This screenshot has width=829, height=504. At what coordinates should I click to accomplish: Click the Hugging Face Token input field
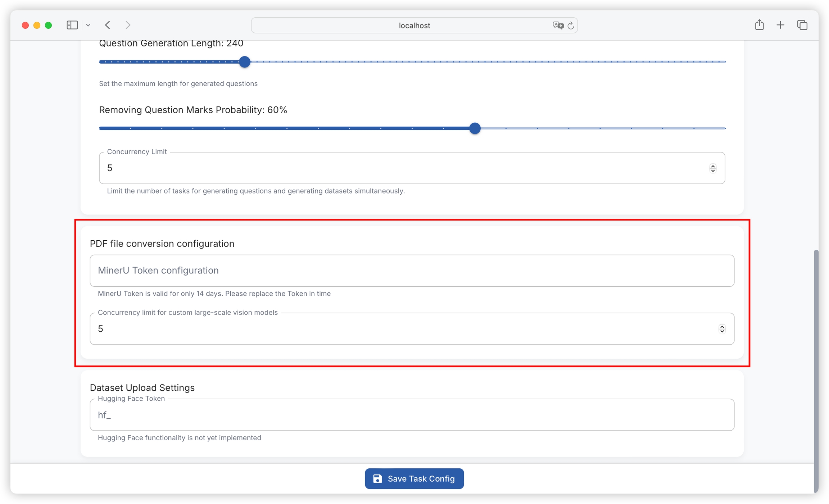click(412, 415)
